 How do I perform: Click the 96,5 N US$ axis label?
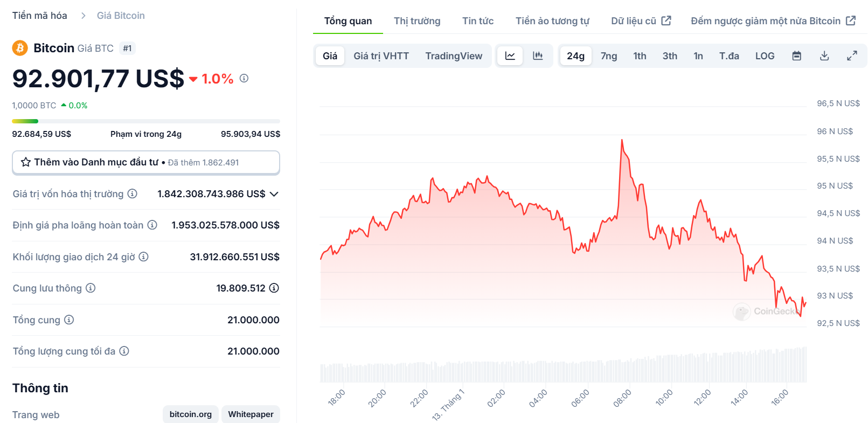(838, 103)
